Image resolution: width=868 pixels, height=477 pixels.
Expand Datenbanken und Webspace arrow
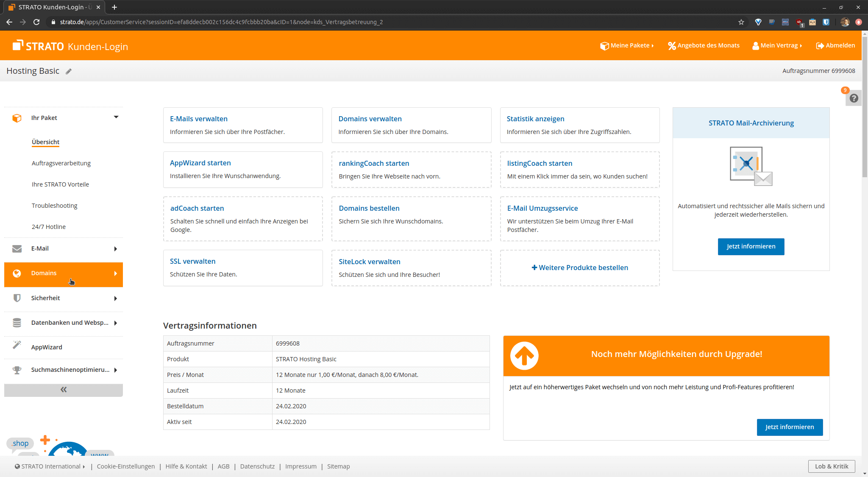pos(115,323)
